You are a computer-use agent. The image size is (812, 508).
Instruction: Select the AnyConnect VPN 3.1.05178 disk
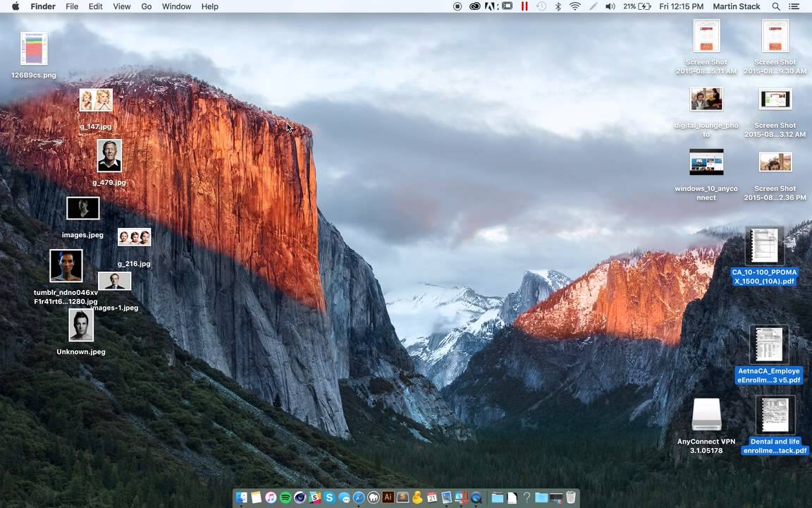706,414
